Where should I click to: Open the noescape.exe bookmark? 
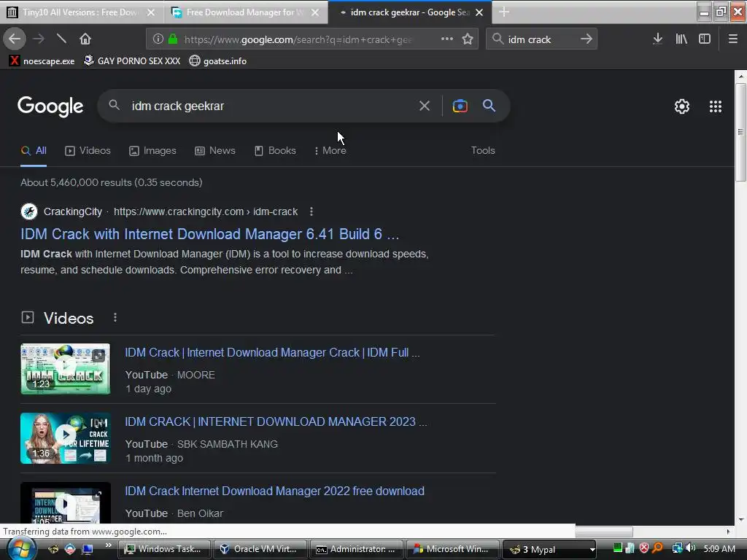pyautogui.click(x=42, y=61)
